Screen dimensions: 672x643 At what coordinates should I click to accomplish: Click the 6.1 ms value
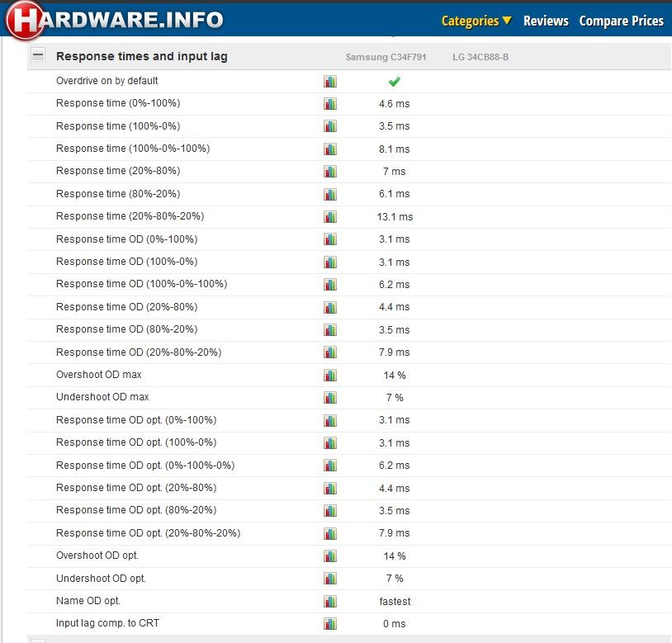pos(395,194)
